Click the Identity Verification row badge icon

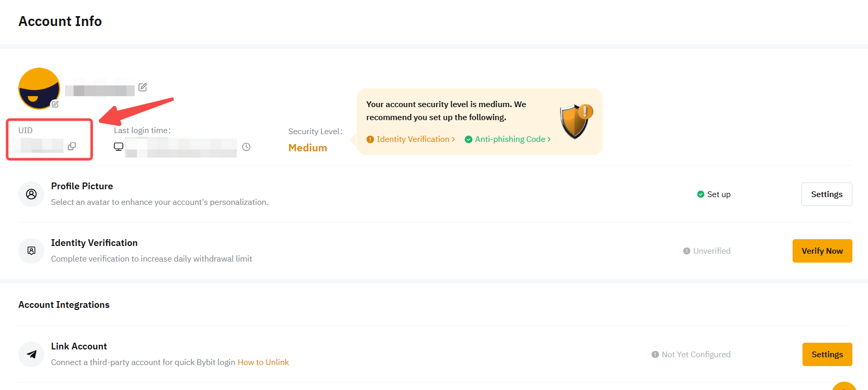coord(31,251)
